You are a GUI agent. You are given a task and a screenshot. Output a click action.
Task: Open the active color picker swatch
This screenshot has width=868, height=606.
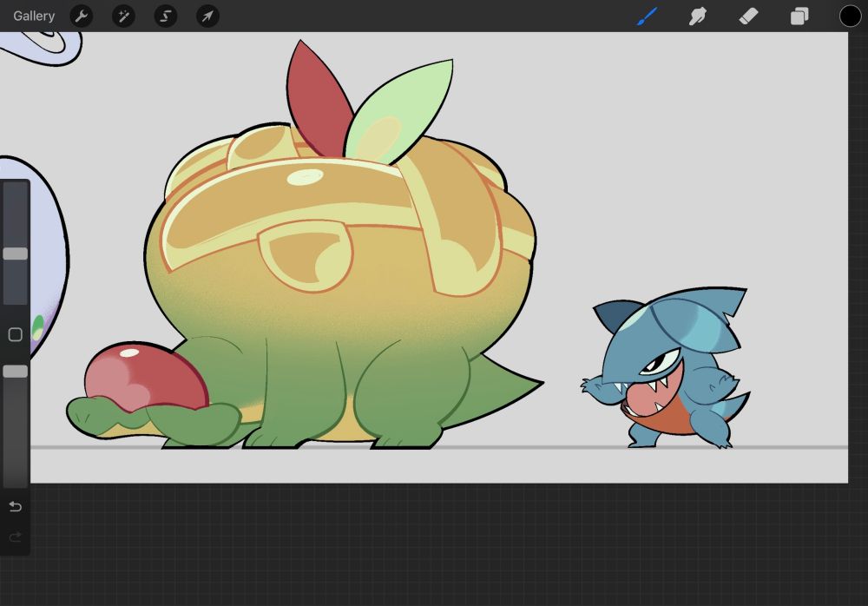click(x=850, y=16)
